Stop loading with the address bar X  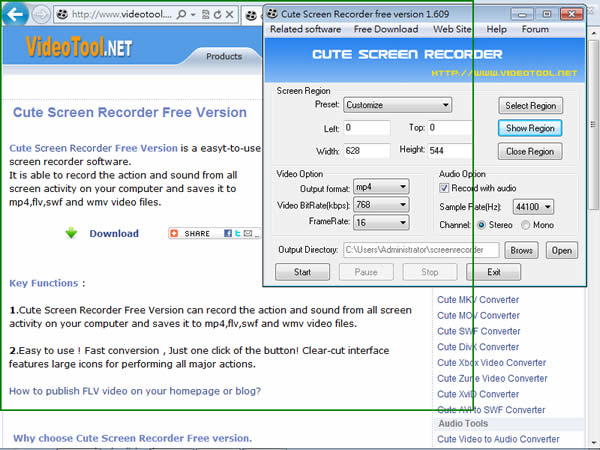[x=230, y=15]
